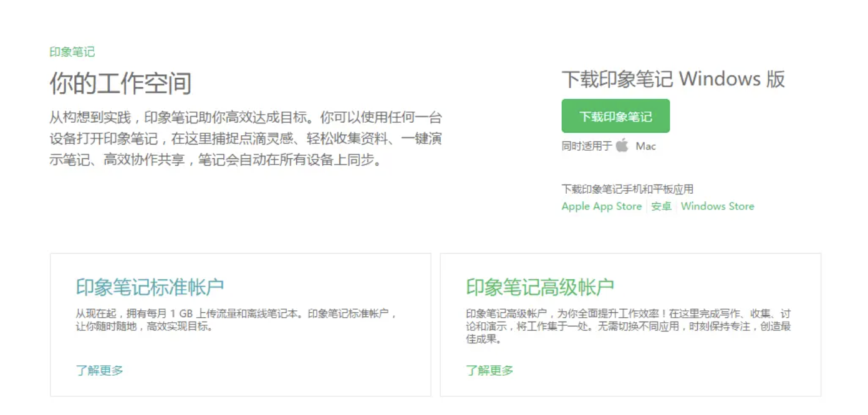The image size is (868, 415).
Task: Select the 印象笔记高级帐户 card title
Action: [x=540, y=287]
